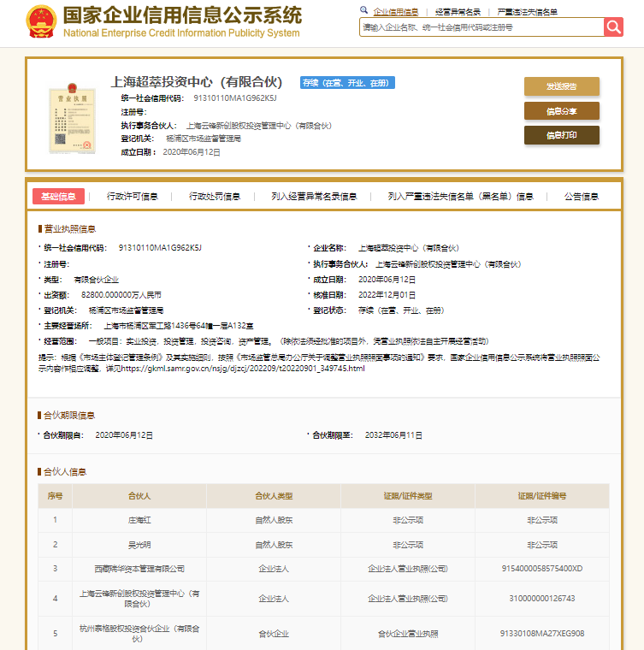Viewport: 644px width, 650px height.
Task: Open the 列入经营异常名录信息 tab
Action: pos(314,197)
